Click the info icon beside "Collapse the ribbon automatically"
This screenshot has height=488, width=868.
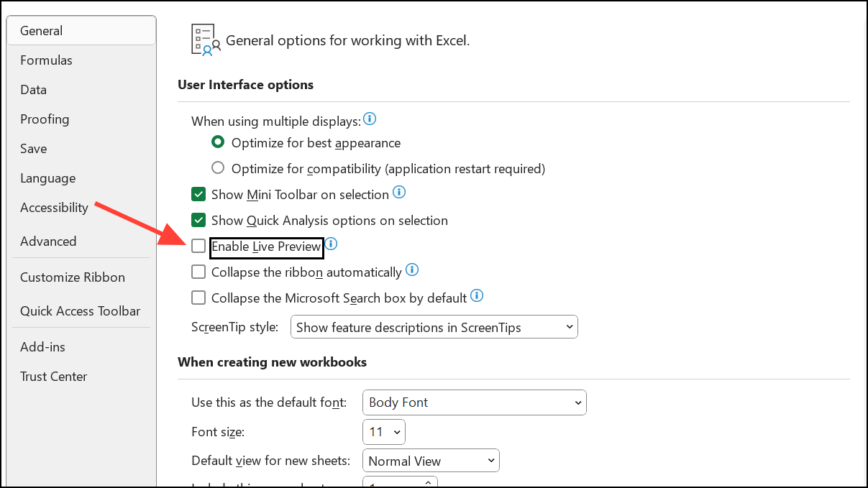tap(412, 270)
